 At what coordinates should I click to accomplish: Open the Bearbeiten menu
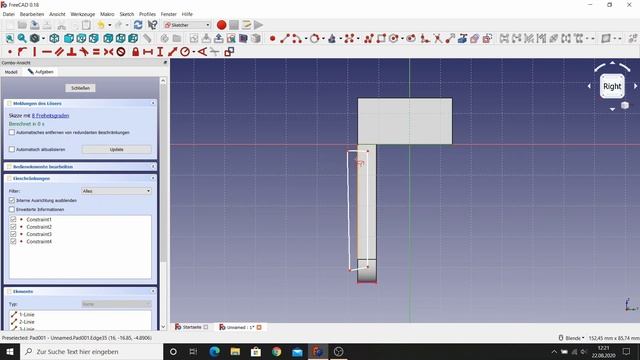pos(32,14)
